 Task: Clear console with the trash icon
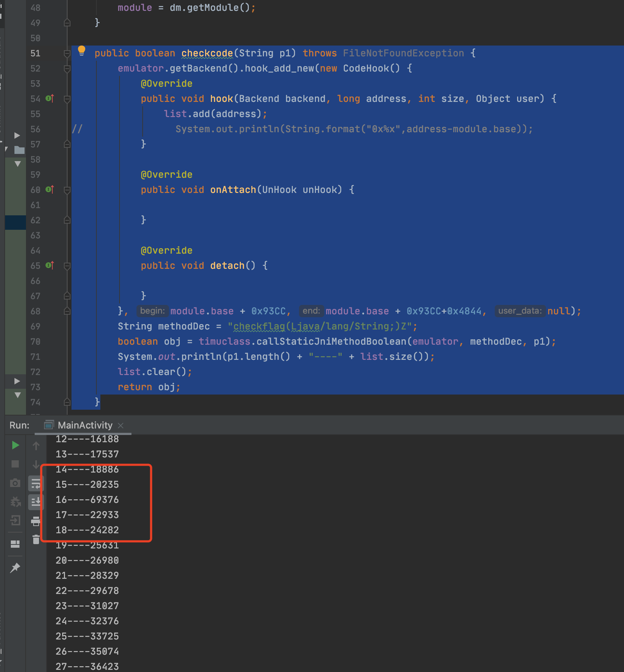[x=36, y=539]
